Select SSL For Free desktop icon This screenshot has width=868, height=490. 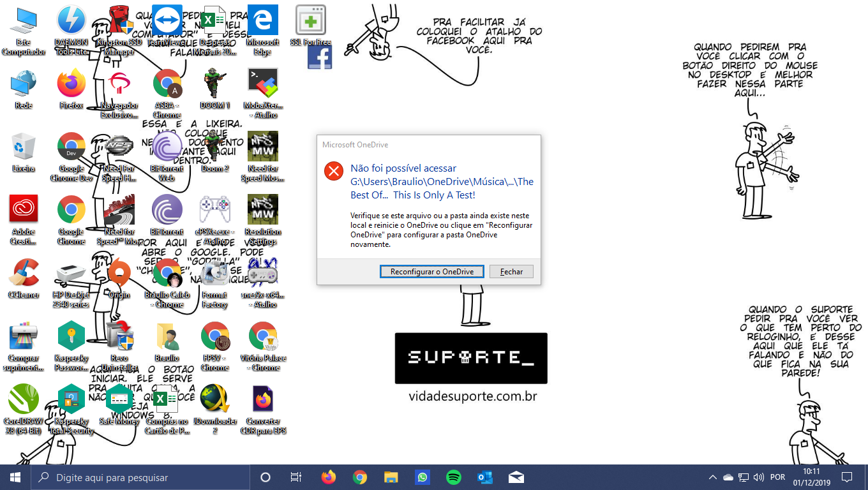click(311, 27)
